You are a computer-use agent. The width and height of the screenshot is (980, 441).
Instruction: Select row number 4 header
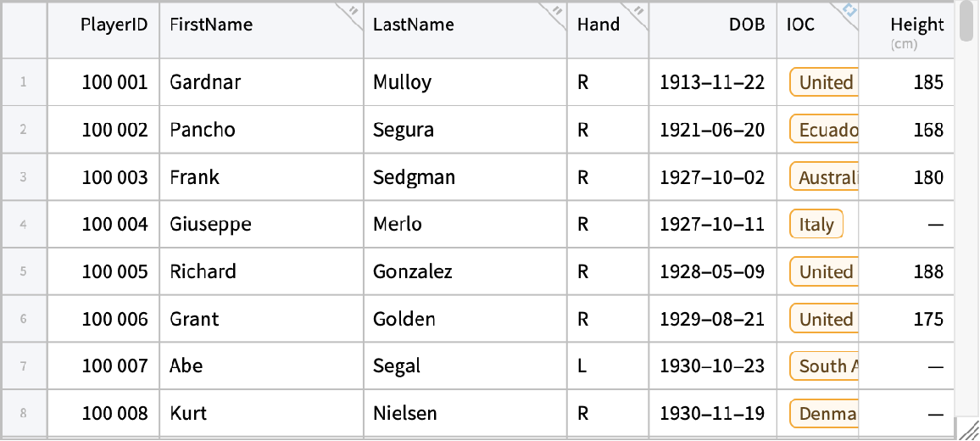point(24,225)
